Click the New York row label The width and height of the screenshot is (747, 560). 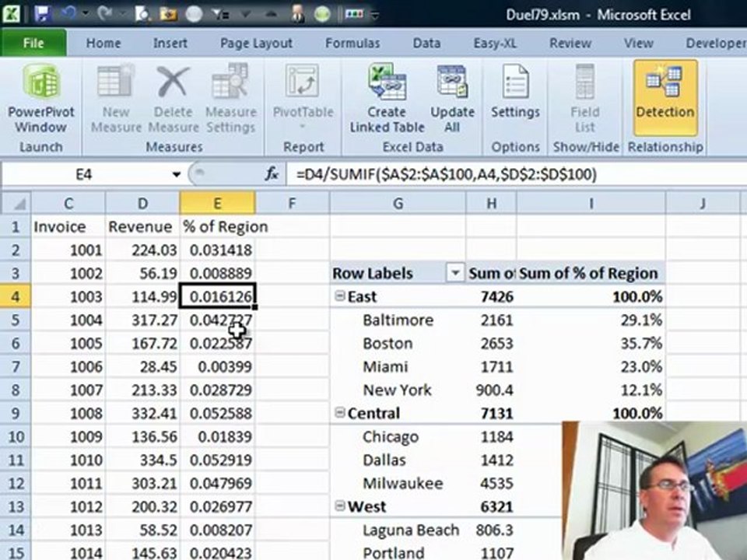coord(397,390)
